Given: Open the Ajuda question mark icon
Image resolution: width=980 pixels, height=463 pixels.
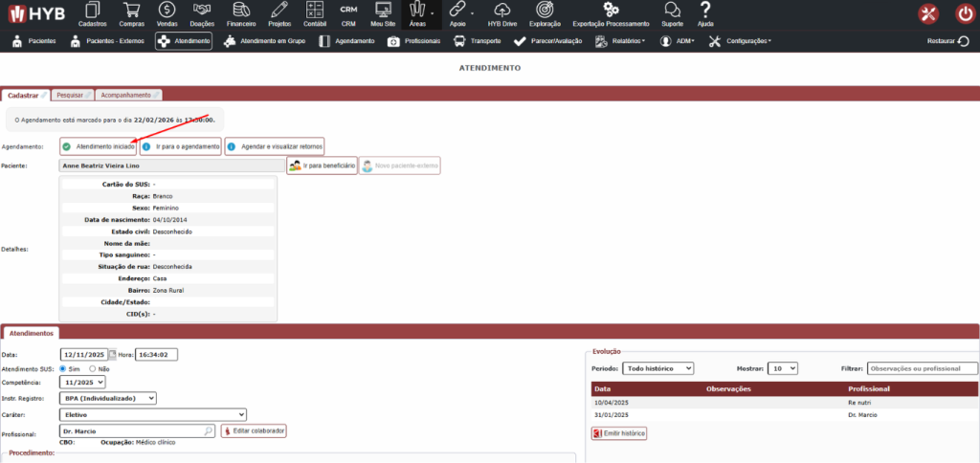Looking at the screenshot, I should (705, 11).
